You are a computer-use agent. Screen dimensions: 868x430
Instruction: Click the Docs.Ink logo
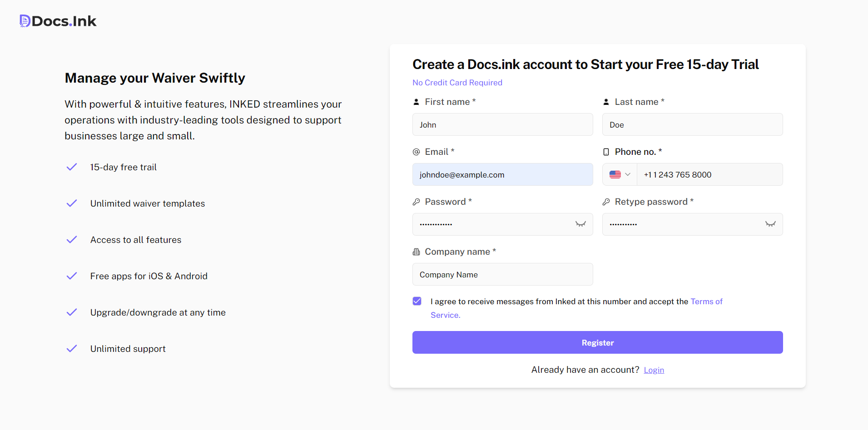[x=58, y=21]
